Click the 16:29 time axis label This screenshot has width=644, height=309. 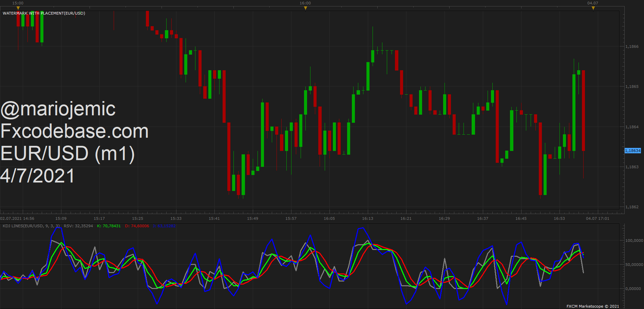(444, 218)
